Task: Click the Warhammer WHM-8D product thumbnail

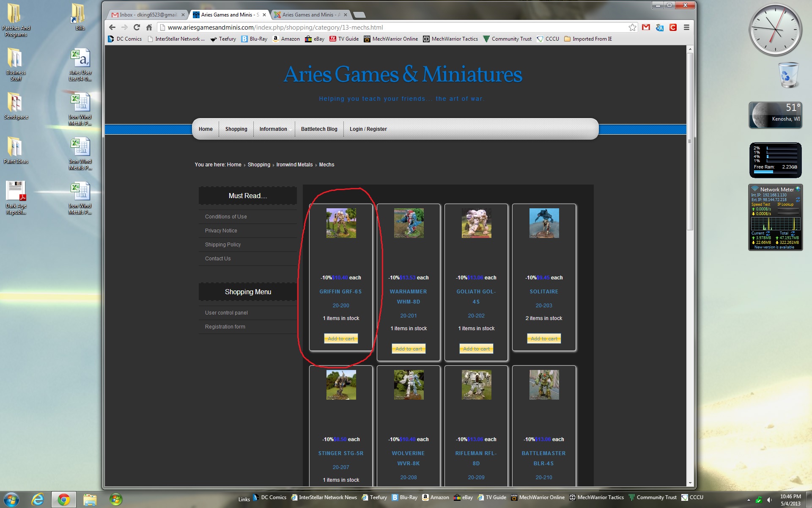Action: click(409, 223)
